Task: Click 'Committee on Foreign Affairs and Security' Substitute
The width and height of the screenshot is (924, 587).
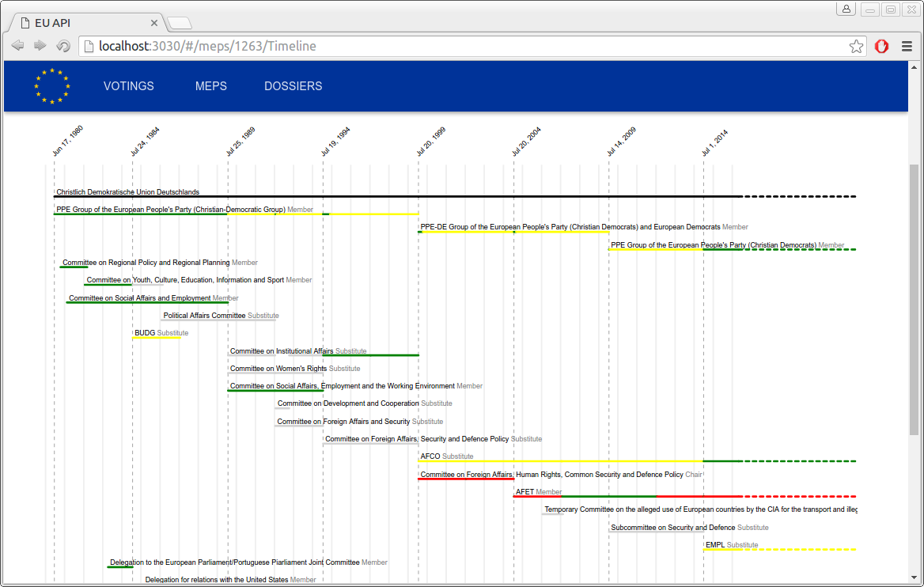Action: (360, 422)
